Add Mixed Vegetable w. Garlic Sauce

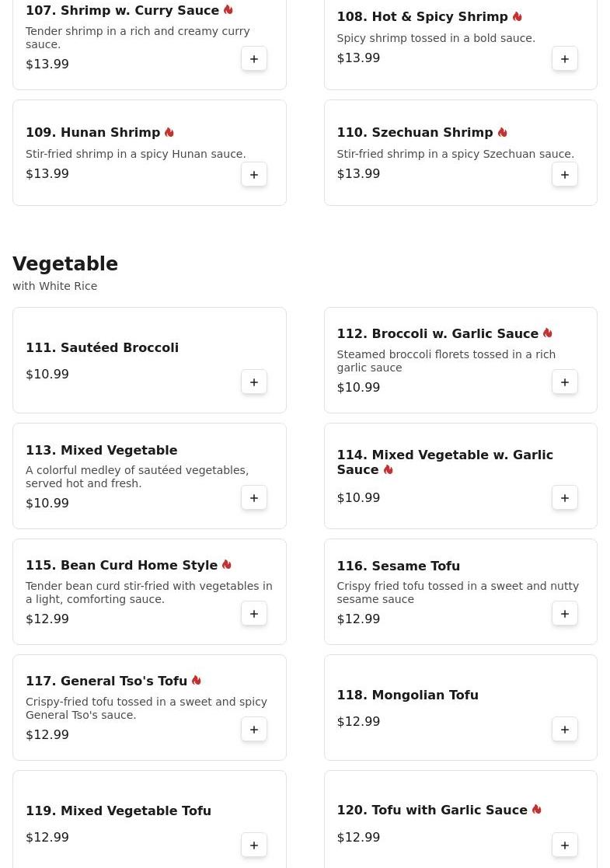point(565,497)
